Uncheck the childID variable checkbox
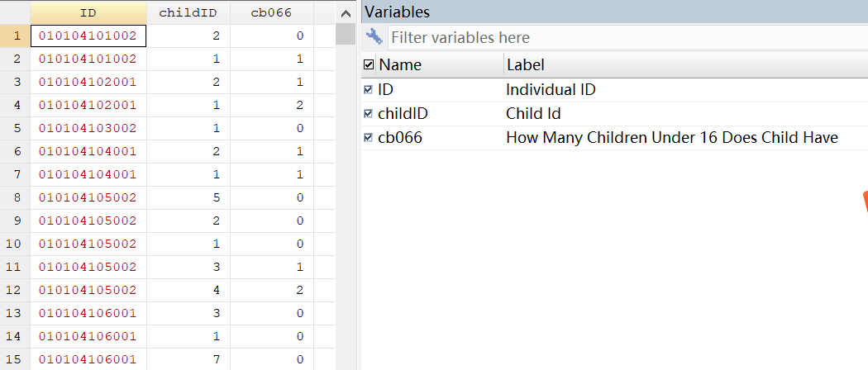 pos(369,114)
